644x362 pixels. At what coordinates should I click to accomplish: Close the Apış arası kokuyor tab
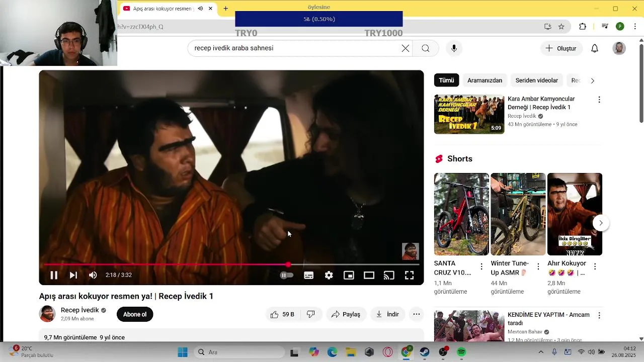click(210, 9)
